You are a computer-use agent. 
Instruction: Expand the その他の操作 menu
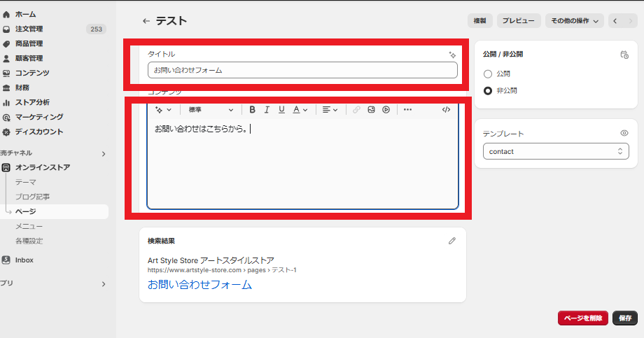click(x=574, y=21)
